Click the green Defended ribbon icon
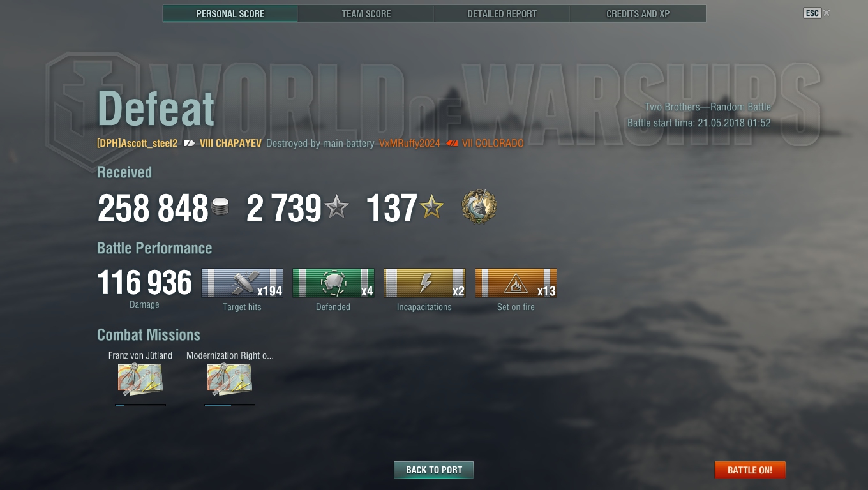 [x=333, y=283]
